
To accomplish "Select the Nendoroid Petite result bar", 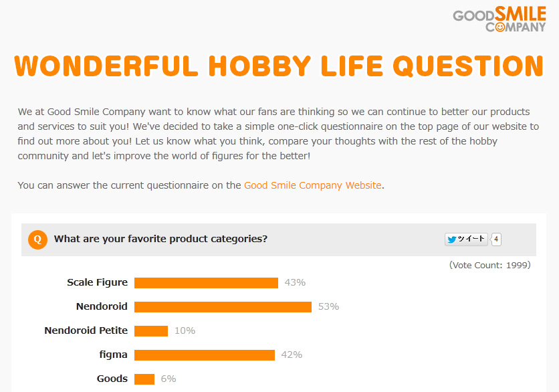I will point(151,331).
